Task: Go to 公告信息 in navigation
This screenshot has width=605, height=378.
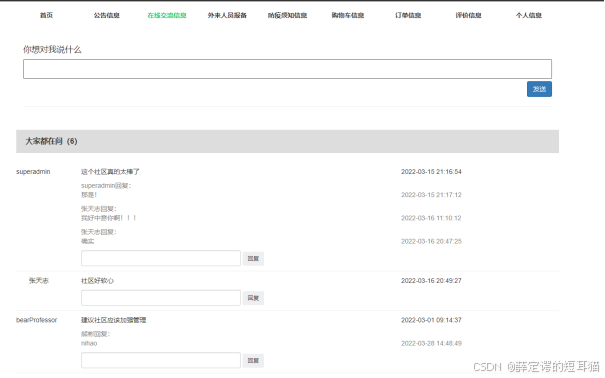Action: (106, 15)
